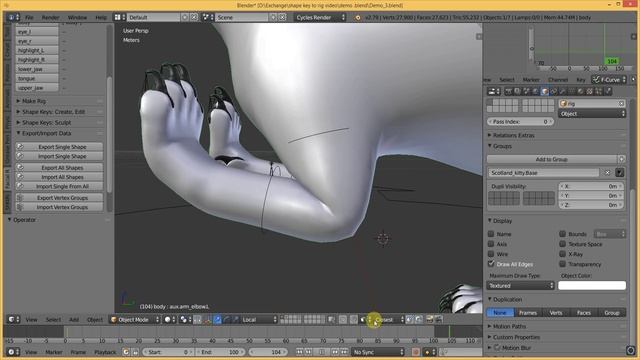This screenshot has height=360, width=640.
Task: Select Frames duplication option
Action: 528,313
